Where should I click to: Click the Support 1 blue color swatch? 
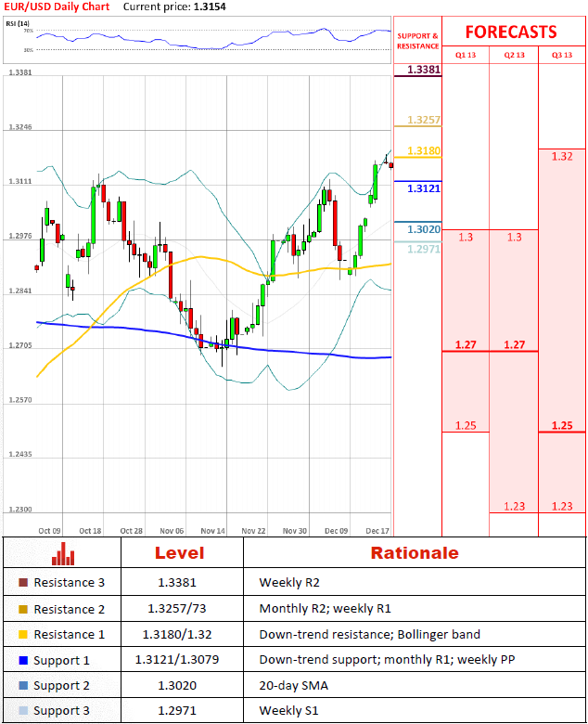point(23,660)
